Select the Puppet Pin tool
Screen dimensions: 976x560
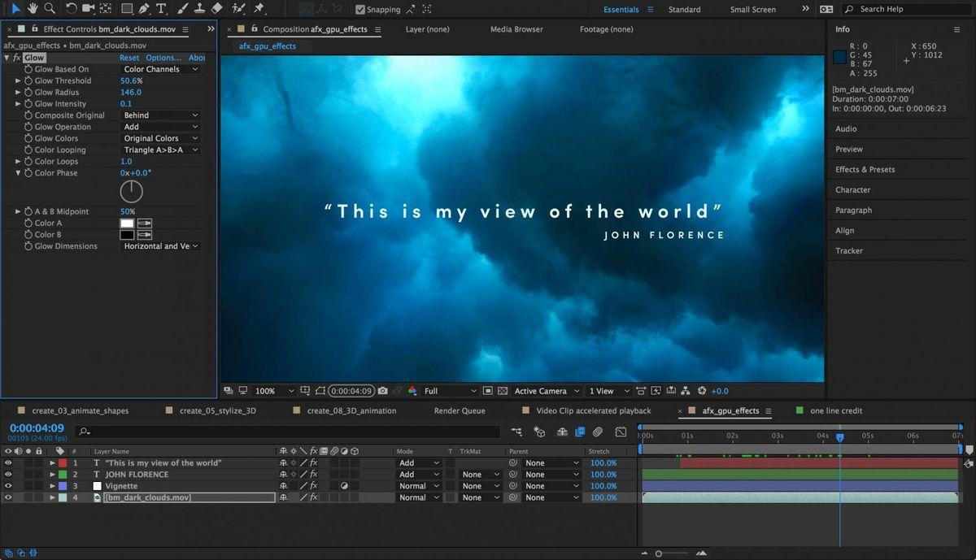pos(259,9)
